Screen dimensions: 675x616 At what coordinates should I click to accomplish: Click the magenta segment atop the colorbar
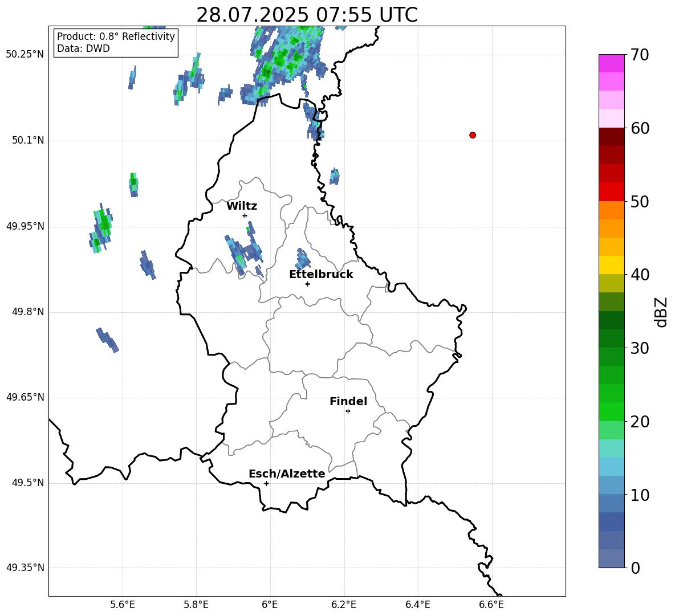point(611,63)
